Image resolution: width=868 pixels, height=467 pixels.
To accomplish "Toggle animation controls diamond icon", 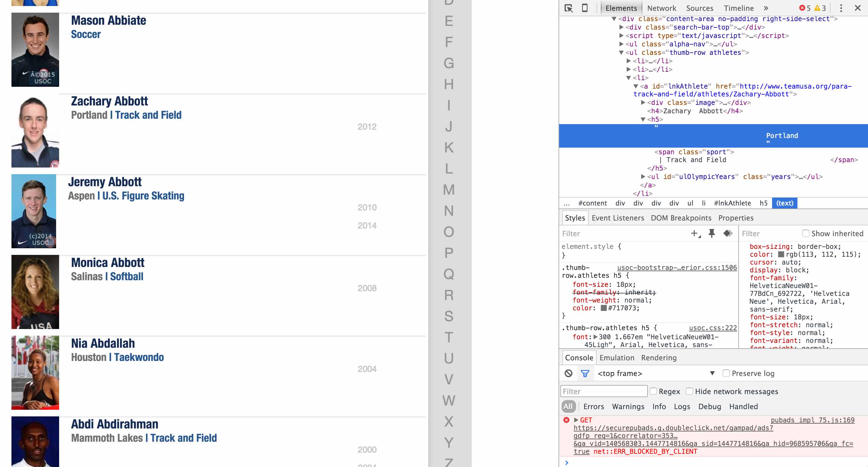I will click(x=728, y=233).
